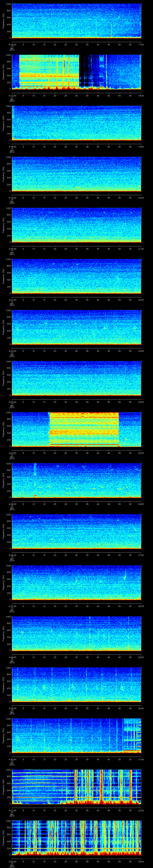This screenshot has width=153, height=868.
Task: Select the spectrogram panel starting at 4:25:00
Action: point(76,480)
